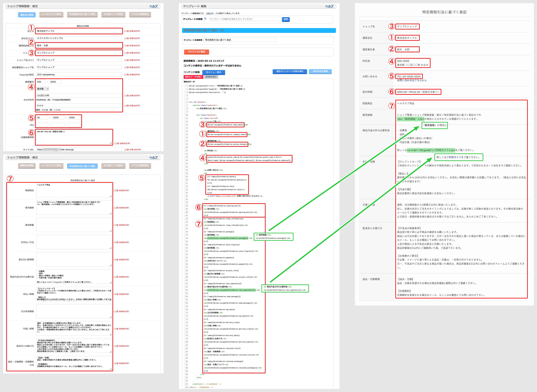This screenshot has height=392, width=537.
Task: Click the 返品・交換期限 textarea
Action: coord(74,363)
